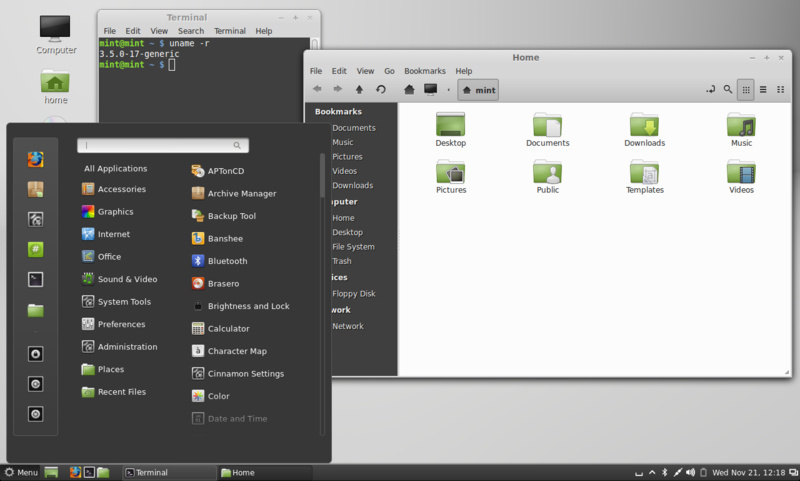Click in the menu search field

(x=163, y=145)
